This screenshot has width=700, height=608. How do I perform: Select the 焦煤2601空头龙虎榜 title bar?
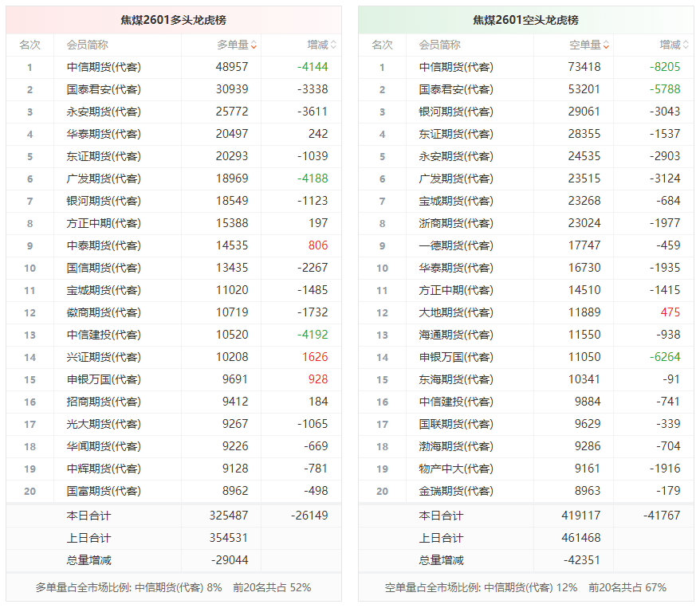click(x=526, y=20)
